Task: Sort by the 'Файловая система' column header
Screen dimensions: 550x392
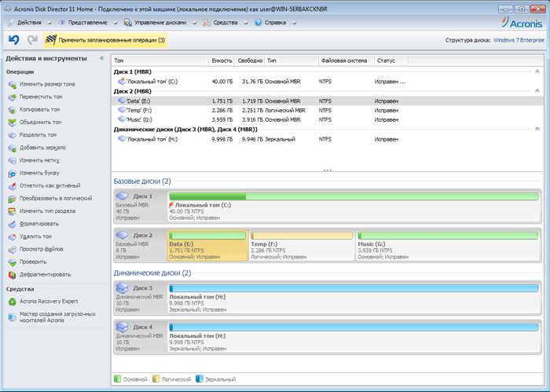Action: 346,60
